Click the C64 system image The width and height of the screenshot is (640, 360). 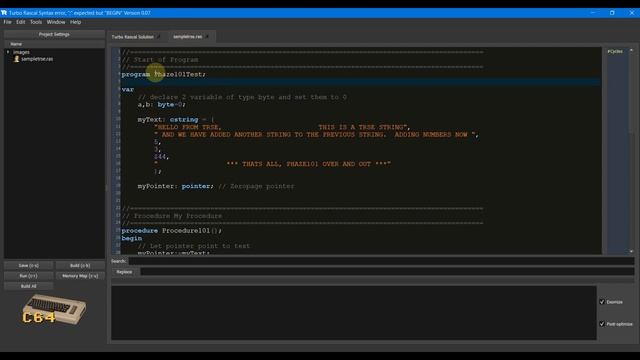(x=53, y=310)
